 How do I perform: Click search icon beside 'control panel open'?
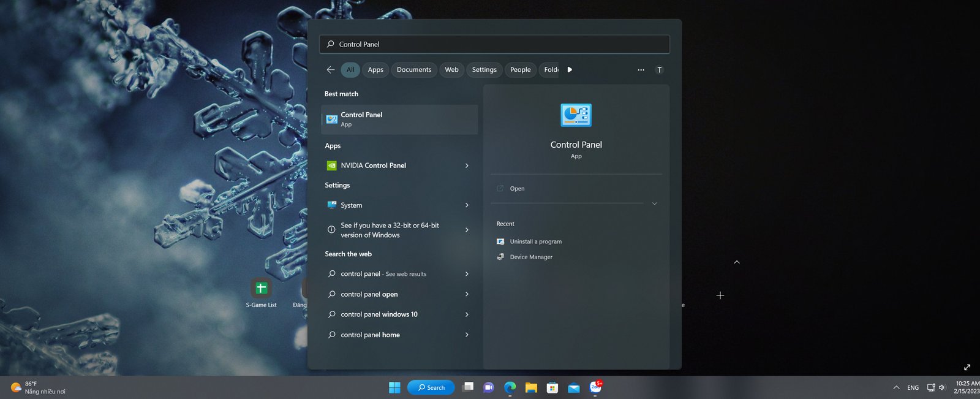click(x=331, y=294)
